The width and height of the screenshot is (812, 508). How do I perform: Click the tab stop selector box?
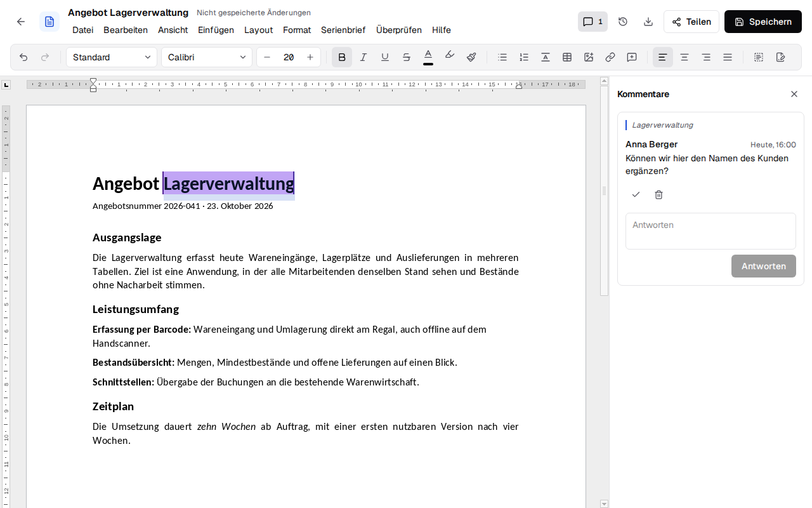(6, 84)
